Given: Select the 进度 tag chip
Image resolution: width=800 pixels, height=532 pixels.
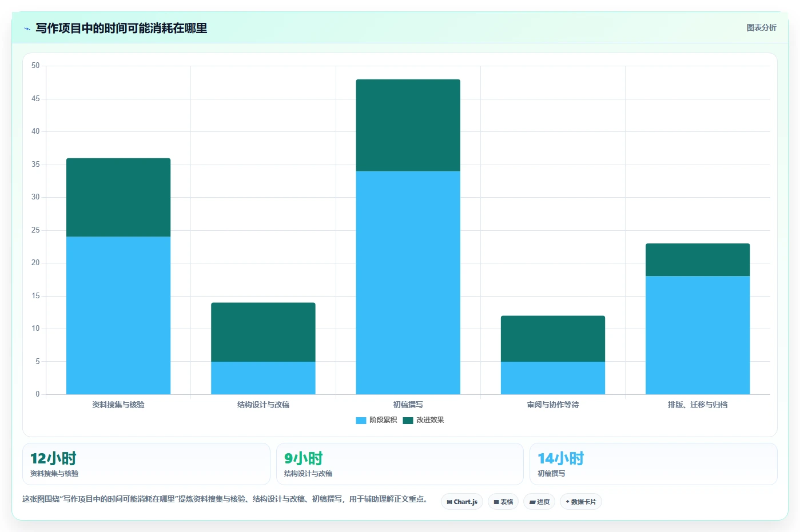Looking at the screenshot, I should coord(539,502).
